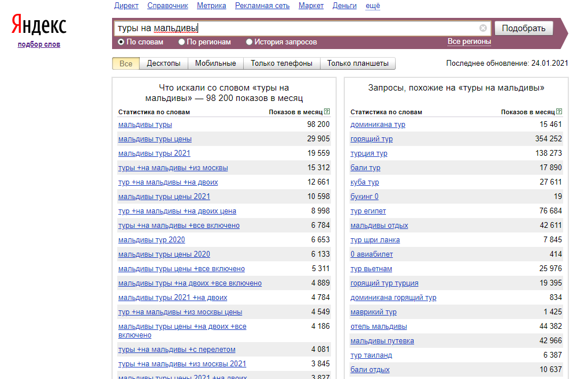Open the 'отель мальдивы' similar query

tap(378, 327)
